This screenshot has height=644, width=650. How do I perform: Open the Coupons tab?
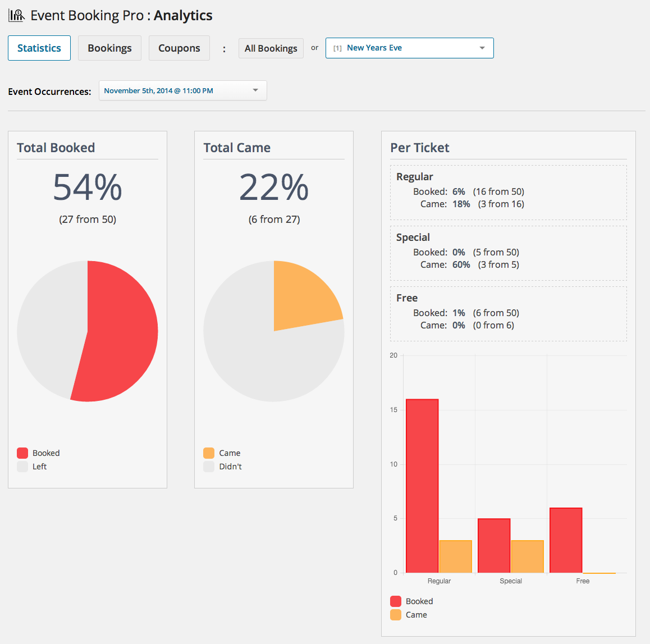click(x=179, y=48)
